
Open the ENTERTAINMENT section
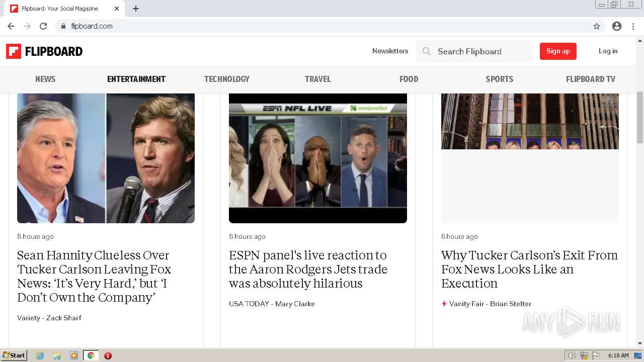pos(136,79)
